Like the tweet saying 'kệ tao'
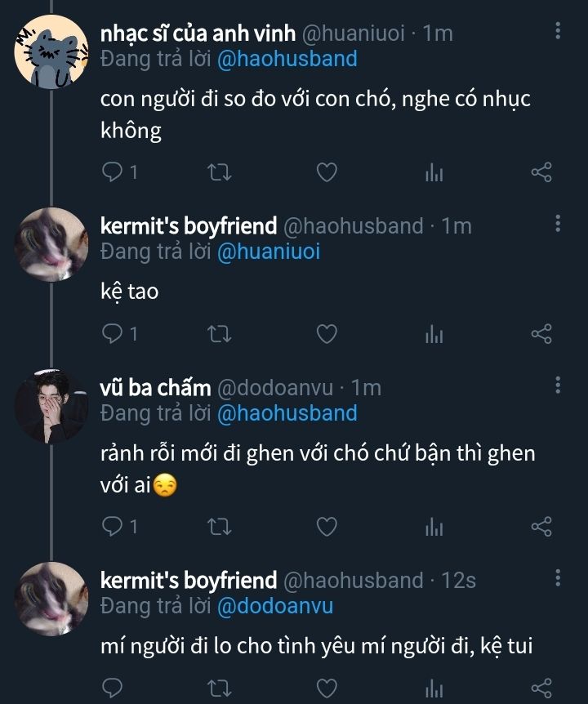Screen dimensions: 588x704 pyautogui.click(x=327, y=334)
